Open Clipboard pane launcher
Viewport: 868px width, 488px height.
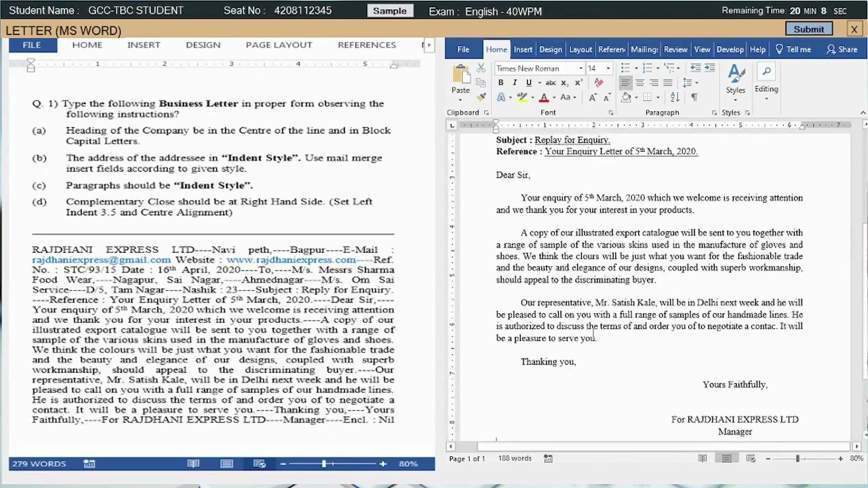(486, 113)
